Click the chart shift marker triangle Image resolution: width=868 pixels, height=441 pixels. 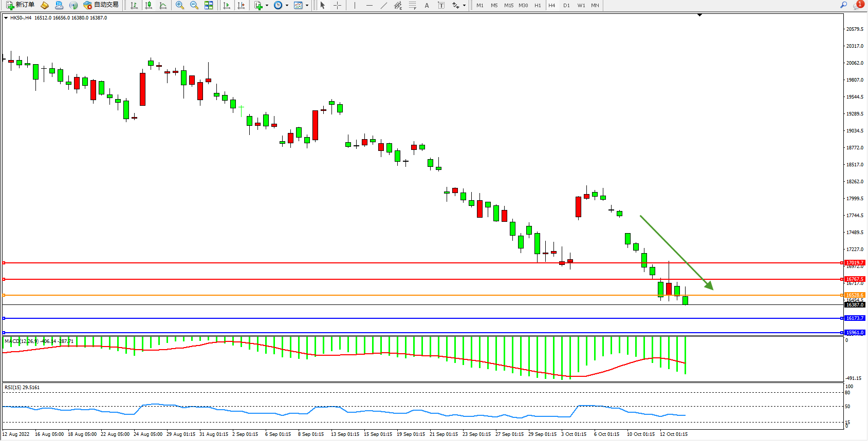click(699, 15)
